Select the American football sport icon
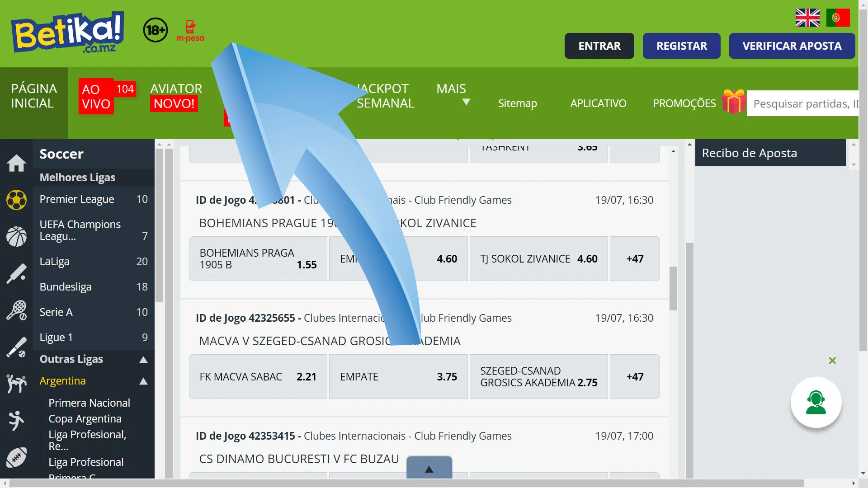 (16, 457)
